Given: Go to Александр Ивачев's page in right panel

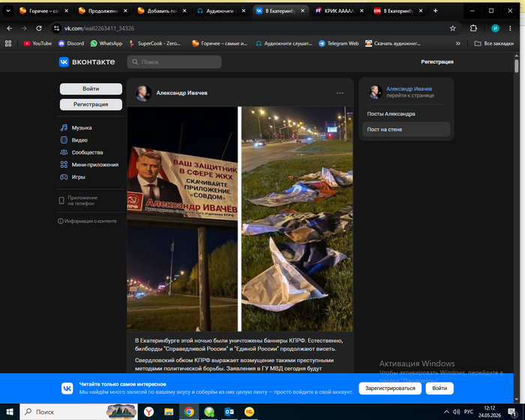Looking at the screenshot, I should [x=409, y=88].
